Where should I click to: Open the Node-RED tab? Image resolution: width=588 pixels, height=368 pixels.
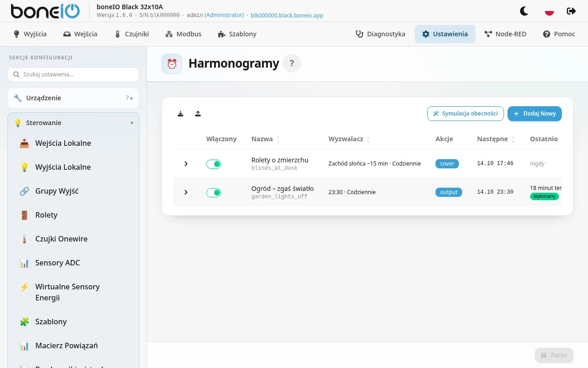pyautogui.click(x=505, y=34)
